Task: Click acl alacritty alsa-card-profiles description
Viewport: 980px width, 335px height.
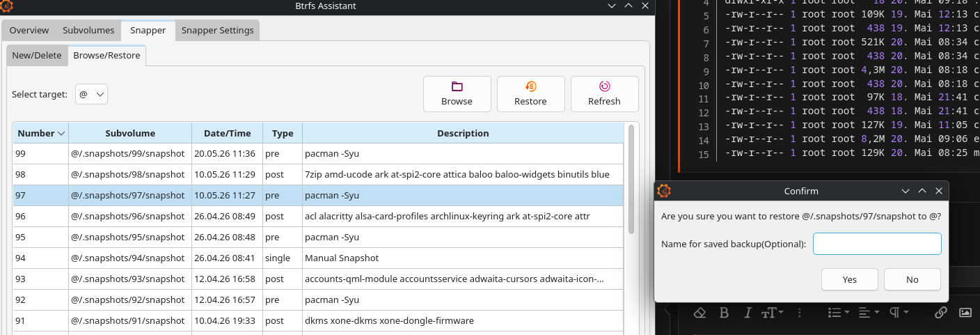Action: [463, 216]
